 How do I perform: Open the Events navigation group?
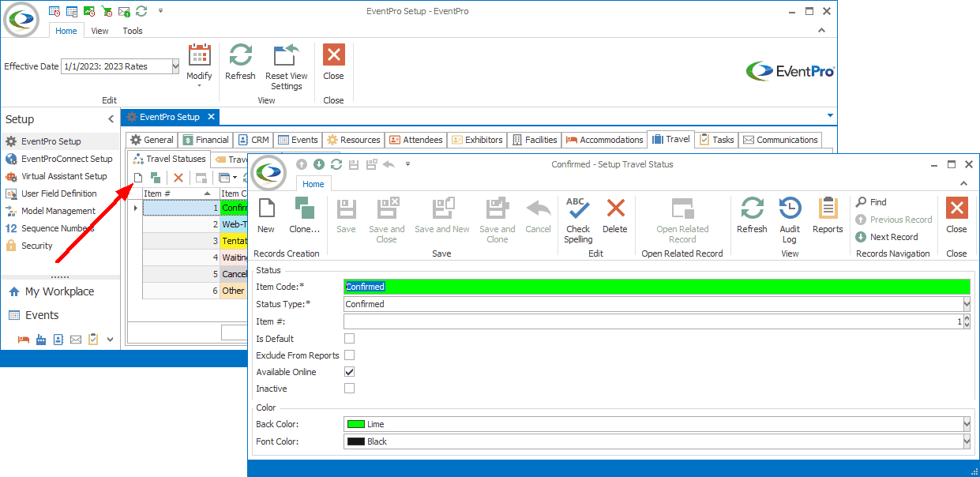33,315
